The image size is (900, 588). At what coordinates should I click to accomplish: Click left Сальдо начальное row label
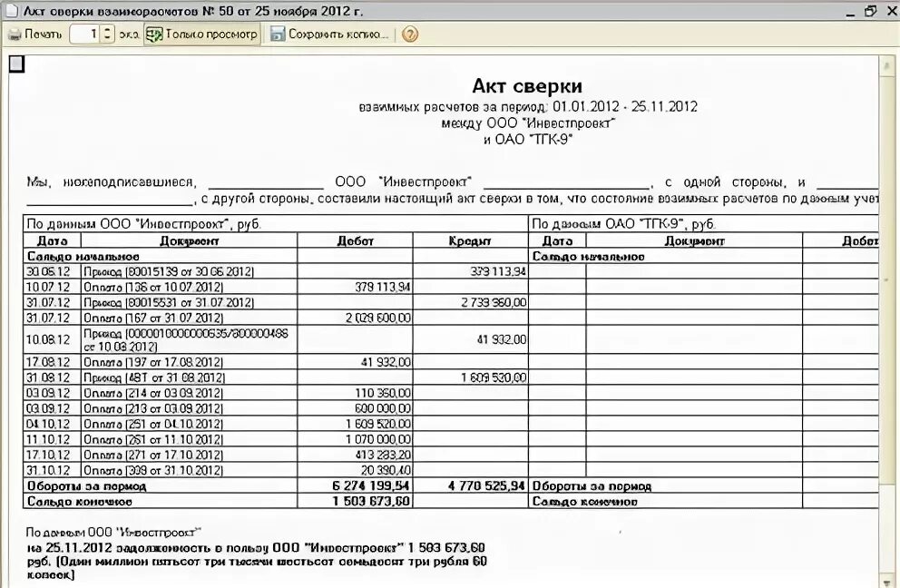[x=83, y=256]
